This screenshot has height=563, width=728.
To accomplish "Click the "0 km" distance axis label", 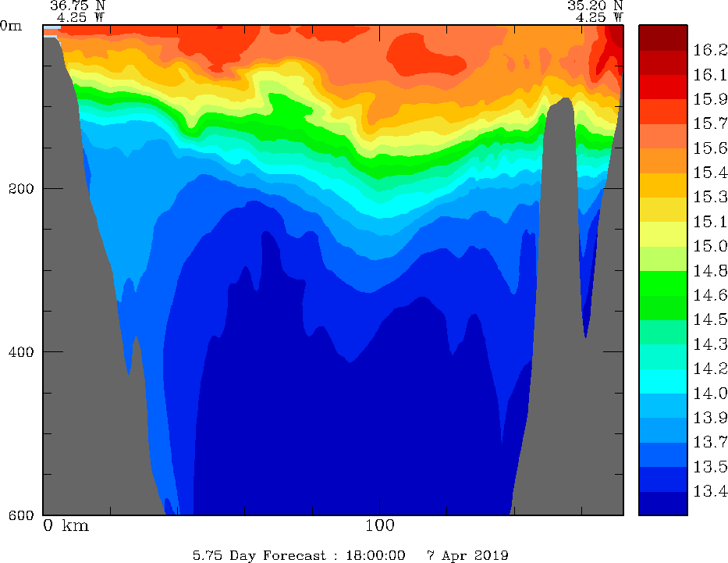I will pyautogui.click(x=66, y=526).
